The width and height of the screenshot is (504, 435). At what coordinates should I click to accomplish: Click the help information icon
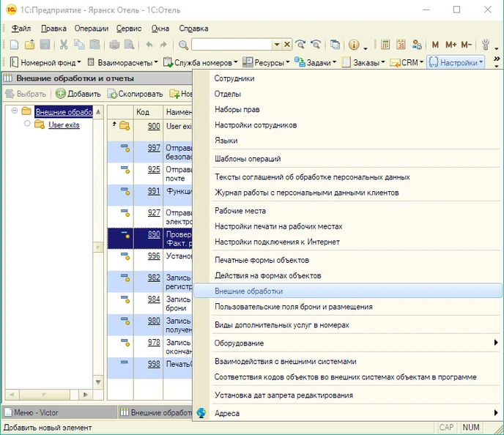[354, 45]
